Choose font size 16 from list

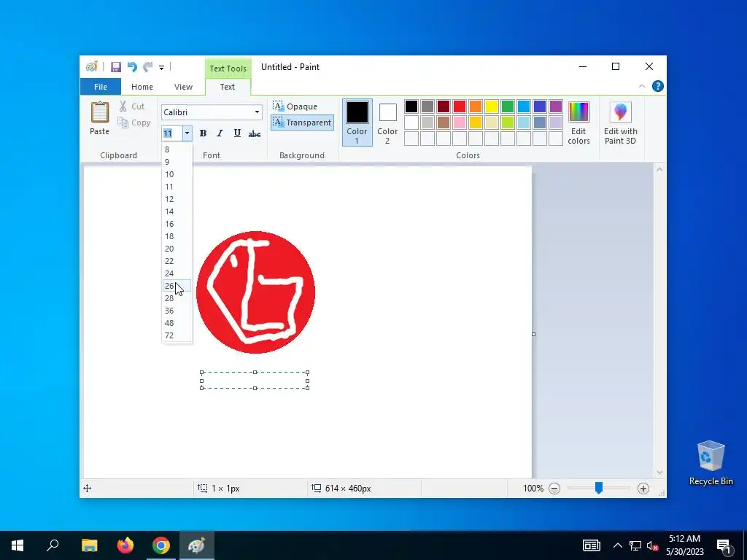pos(177,224)
